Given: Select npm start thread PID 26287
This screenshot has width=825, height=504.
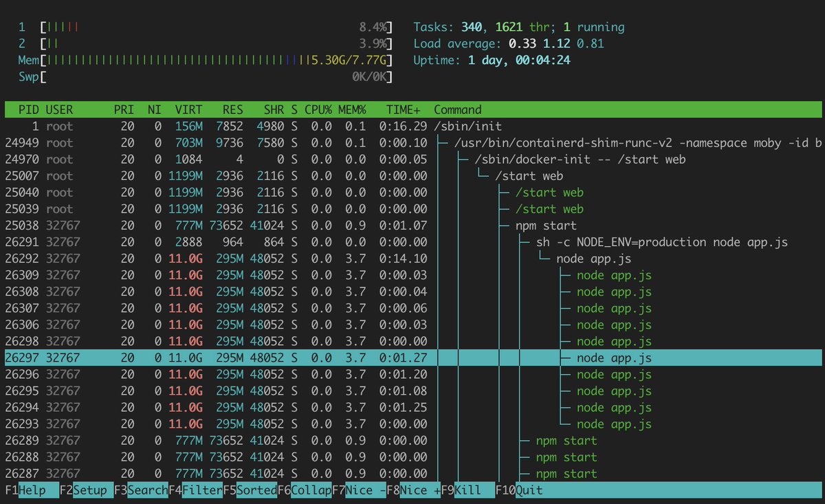Looking at the screenshot, I should pyautogui.click(x=413, y=474).
